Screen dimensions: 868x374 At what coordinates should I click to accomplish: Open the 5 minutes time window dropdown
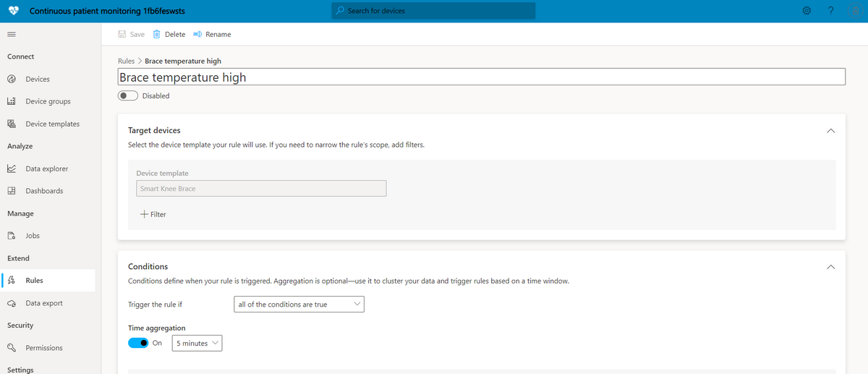(197, 343)
